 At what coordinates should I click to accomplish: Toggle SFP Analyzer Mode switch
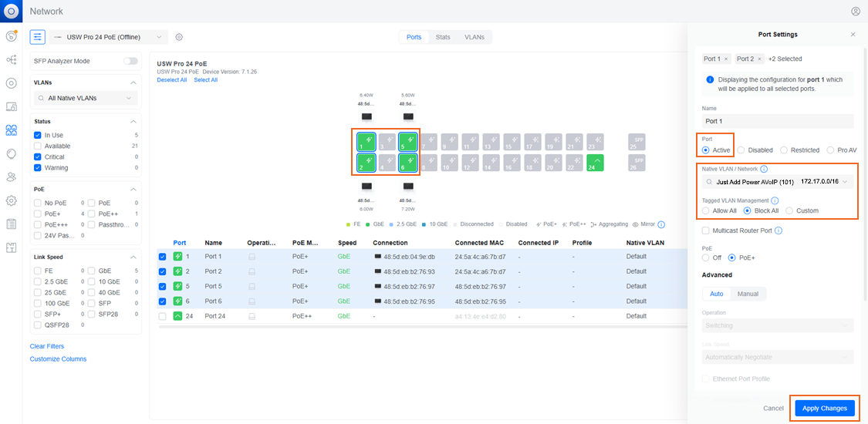(x=130, y=61)
